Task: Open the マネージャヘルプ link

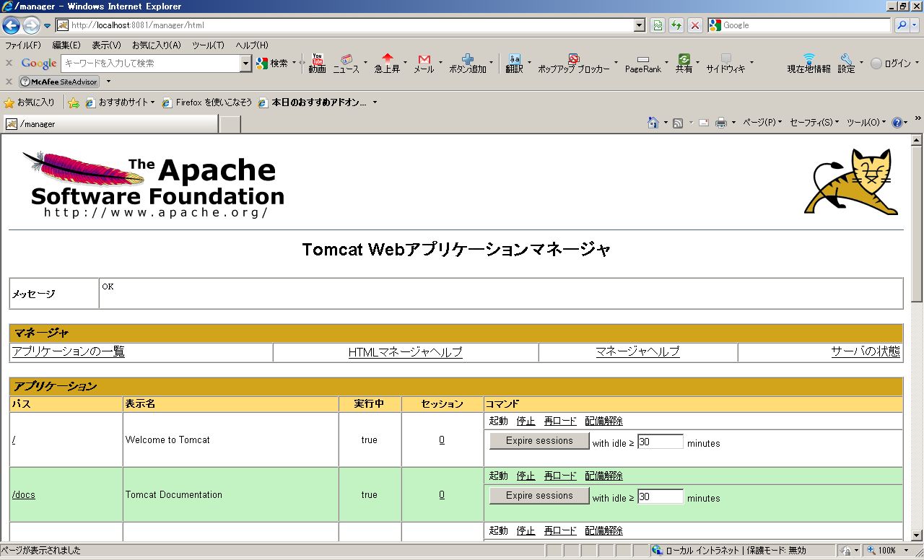Action: 638,352
